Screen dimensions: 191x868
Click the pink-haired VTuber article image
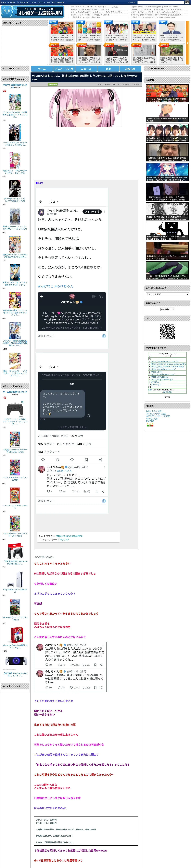85,108
